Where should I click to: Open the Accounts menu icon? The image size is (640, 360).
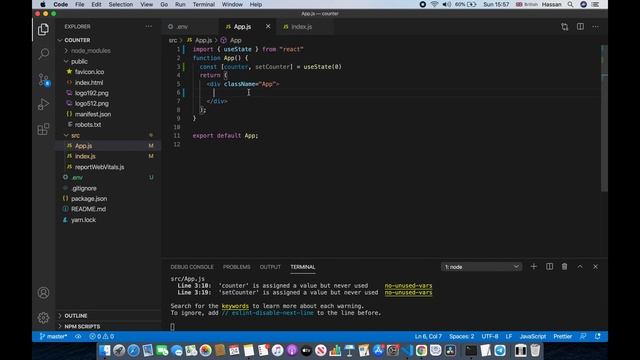click(x=43, y=293)
